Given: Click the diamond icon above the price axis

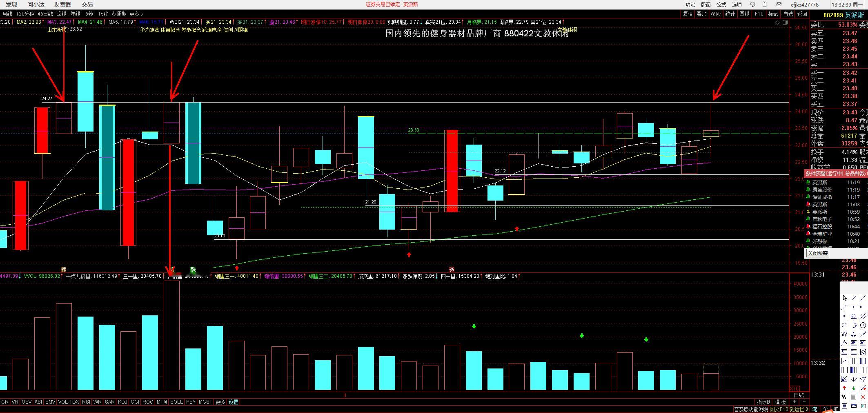Looking at the screenshot, I should [777, 22].
